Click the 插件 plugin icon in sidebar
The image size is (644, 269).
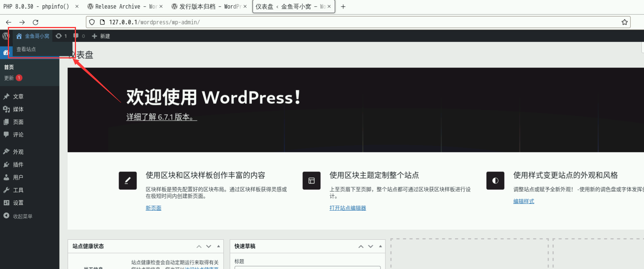(x=6, y=164)
